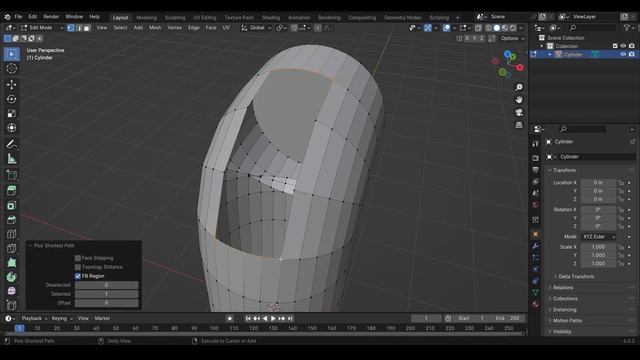This screenshot has height=360, width=640.
Task: Select the Bevel tool
Action: tap(11, 220)
